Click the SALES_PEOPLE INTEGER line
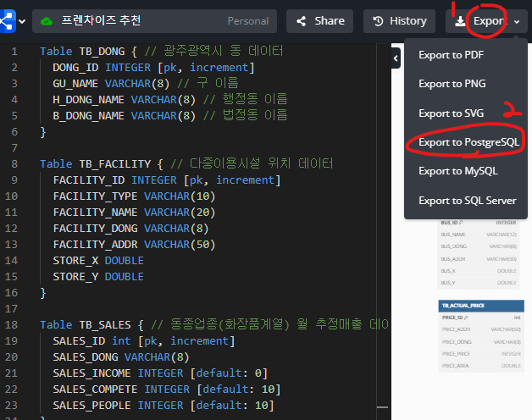The height and width of the screenshot is (420, 532). (x=163, y=406)
